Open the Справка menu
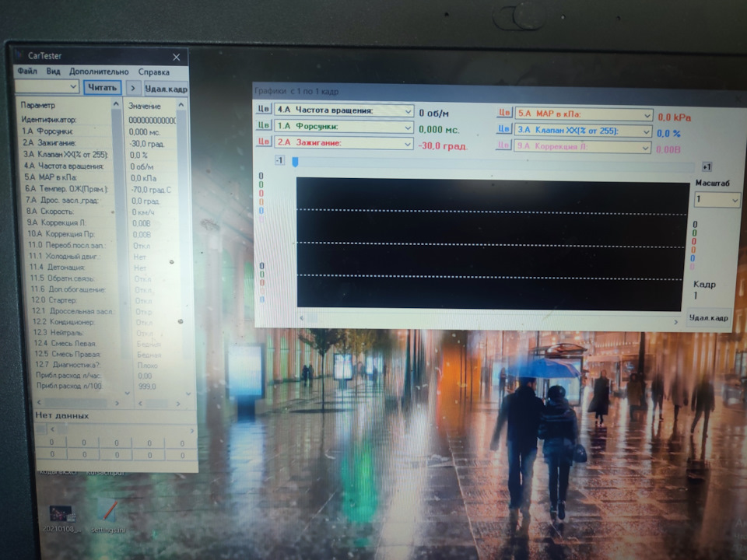This screenshot has width=747, height=560. coord(153,72)
